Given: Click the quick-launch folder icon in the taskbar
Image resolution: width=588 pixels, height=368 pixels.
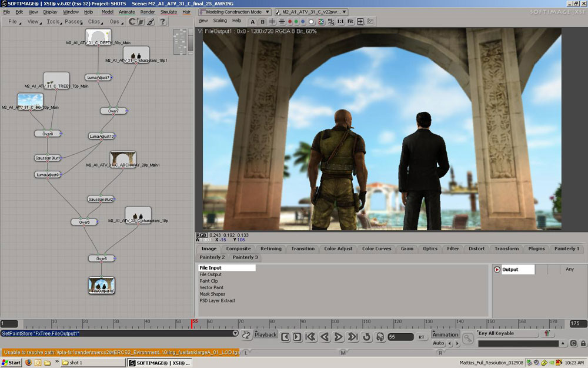Looking at the screenshot, I should tap(47, 363).
